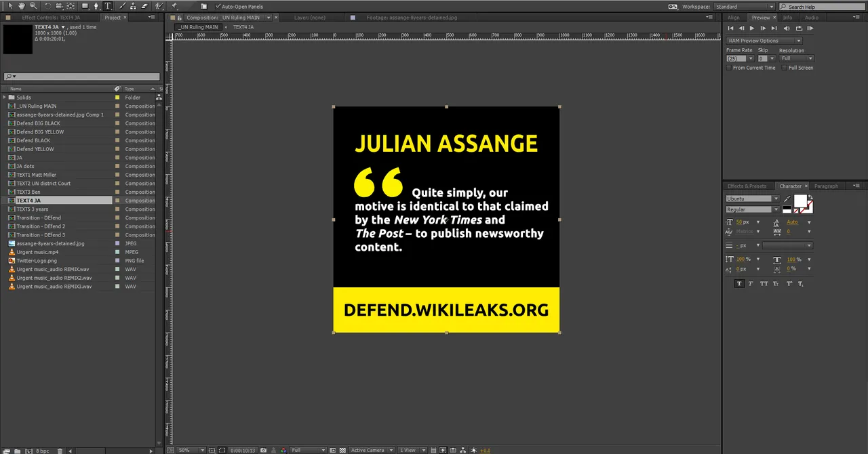The width and height of the screenshot is (868, 454).
Task: Open Grid and Guide options button
Action: (x=212, y=450)
